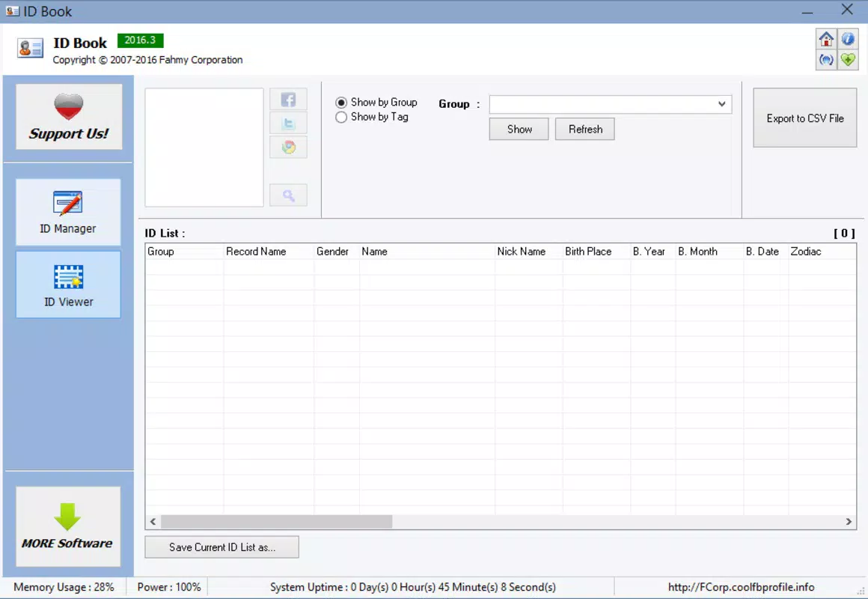
Task: Click the Birth Place column header
Action: pos(597,252)
